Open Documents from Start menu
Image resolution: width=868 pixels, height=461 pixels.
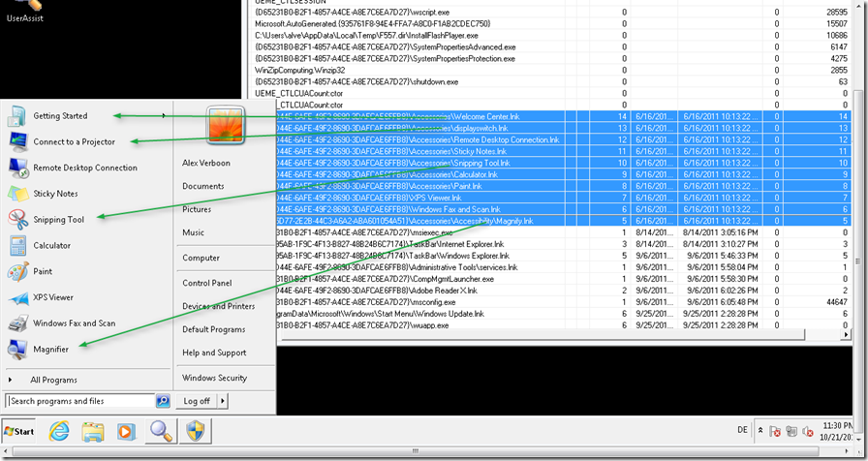pyautogui.click(x=203, y=187)
